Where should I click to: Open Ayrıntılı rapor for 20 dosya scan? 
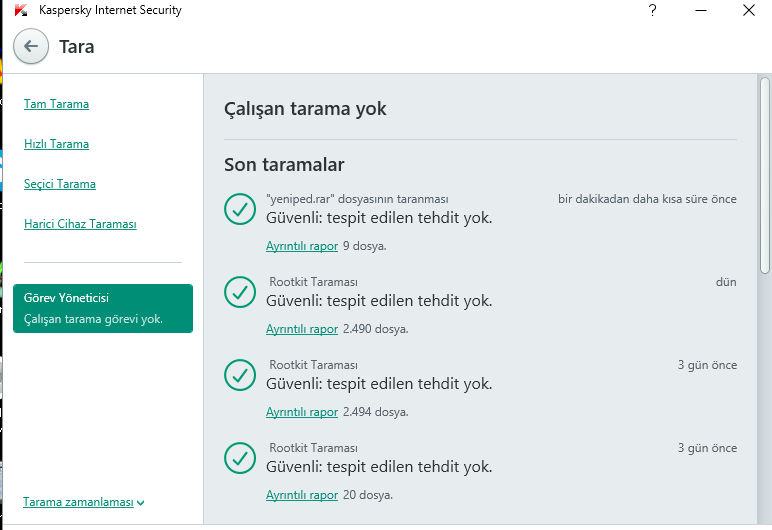pos(302,495)
